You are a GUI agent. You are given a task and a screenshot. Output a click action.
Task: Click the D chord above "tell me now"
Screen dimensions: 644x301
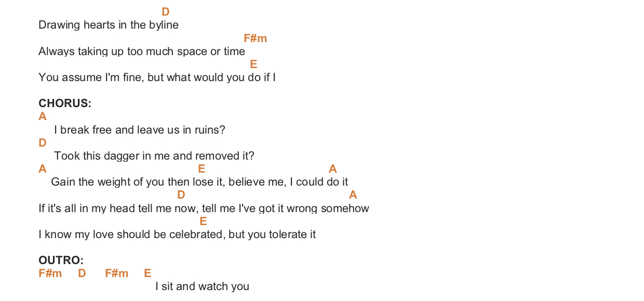(x=181, y=195)
